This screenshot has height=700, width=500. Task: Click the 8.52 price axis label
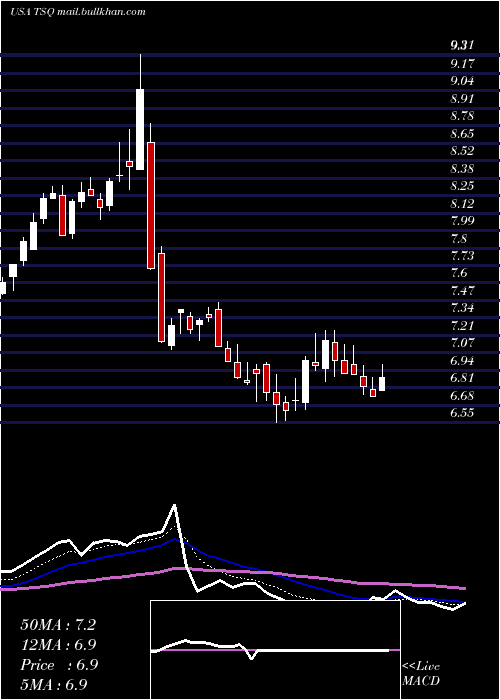point(462,150)
